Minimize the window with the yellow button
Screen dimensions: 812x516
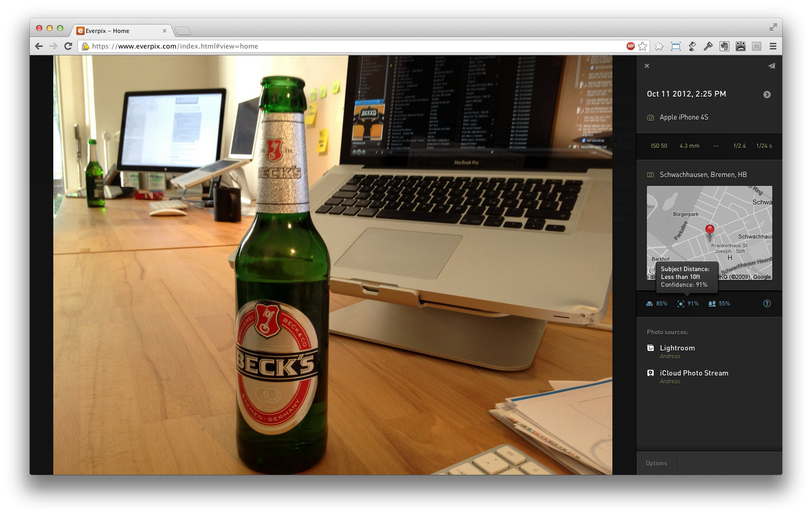coord(50,28)
